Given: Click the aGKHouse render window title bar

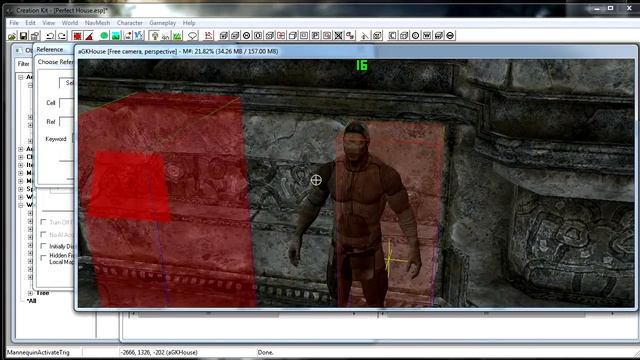Looking at the screenshot, I should click(x=355, y=51).
